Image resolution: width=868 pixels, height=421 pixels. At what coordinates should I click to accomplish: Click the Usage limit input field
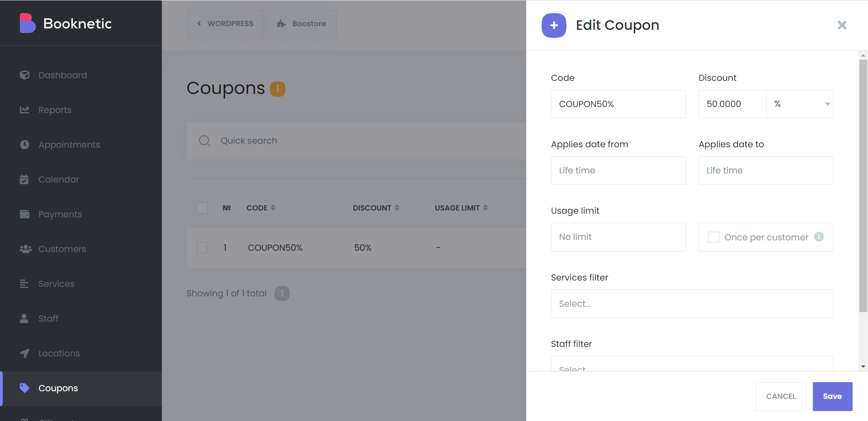click(618, 237)
